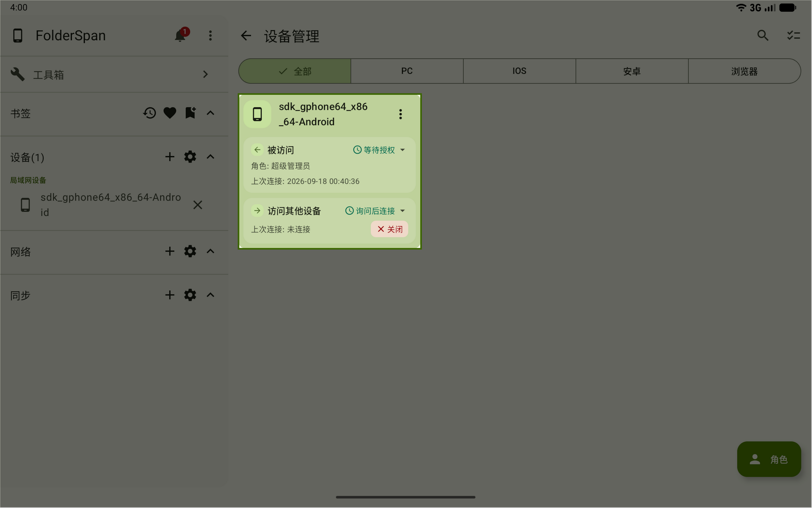Add a new sync task with plus icon
Image resolution: width=812 pixels, height=508 pixels.
coord(170,295)
